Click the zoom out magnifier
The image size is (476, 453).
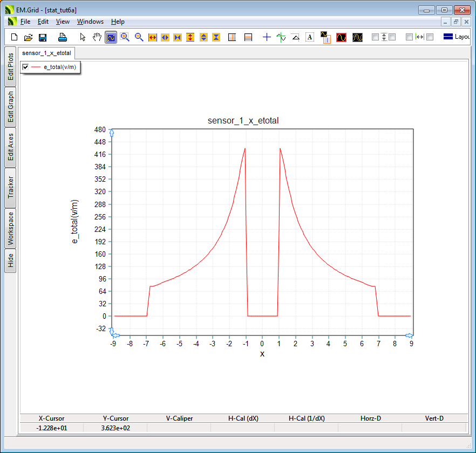[139, 37]
